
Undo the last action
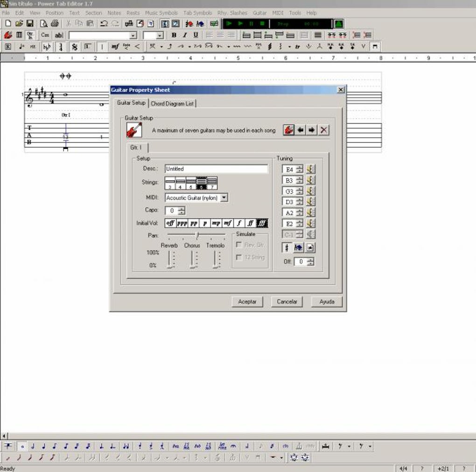coord(104,23)
